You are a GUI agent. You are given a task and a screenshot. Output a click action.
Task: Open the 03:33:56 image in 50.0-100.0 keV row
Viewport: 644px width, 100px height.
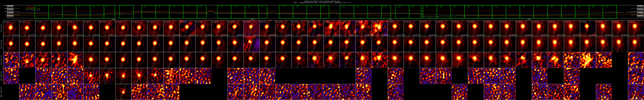[x=299, y=92]
